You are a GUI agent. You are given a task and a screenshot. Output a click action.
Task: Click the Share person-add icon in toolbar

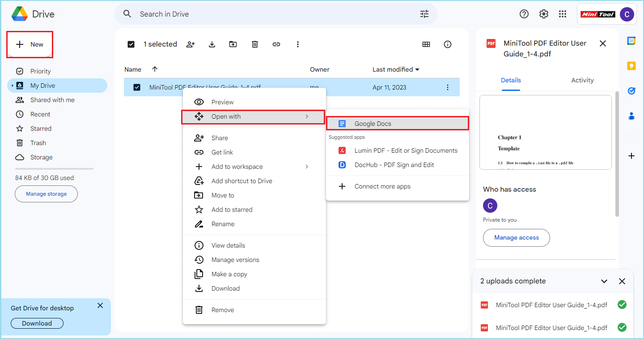click(191, 44)
